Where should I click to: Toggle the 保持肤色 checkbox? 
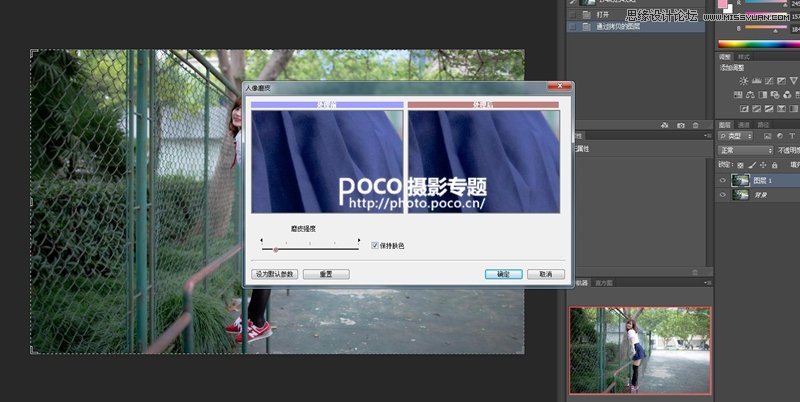(x=374, y=245)
